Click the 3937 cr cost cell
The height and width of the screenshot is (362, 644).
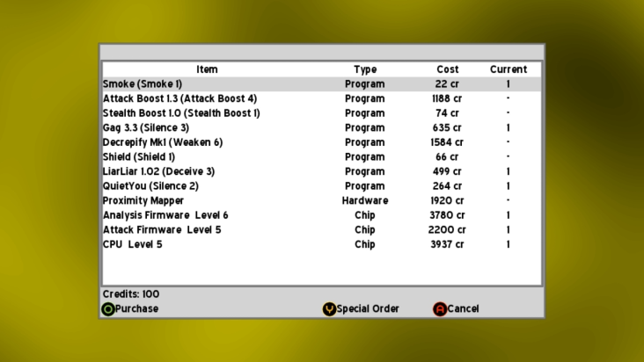point(447,244)
